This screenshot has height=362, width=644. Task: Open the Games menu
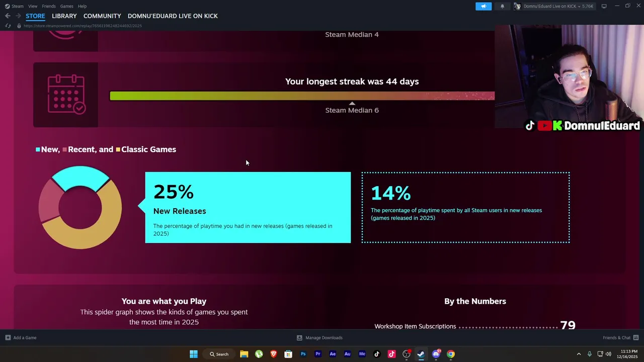point(67,6)
